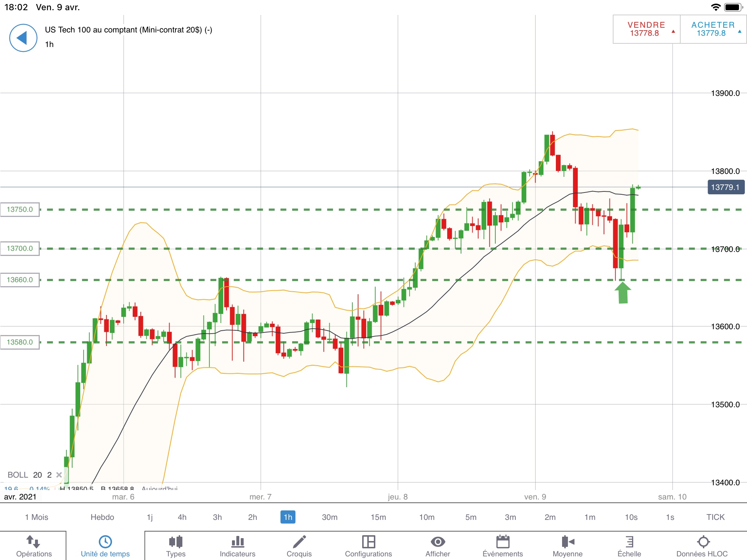
Task: Open the Opérations trade arrows icon
Action: [x=34, y=542]
